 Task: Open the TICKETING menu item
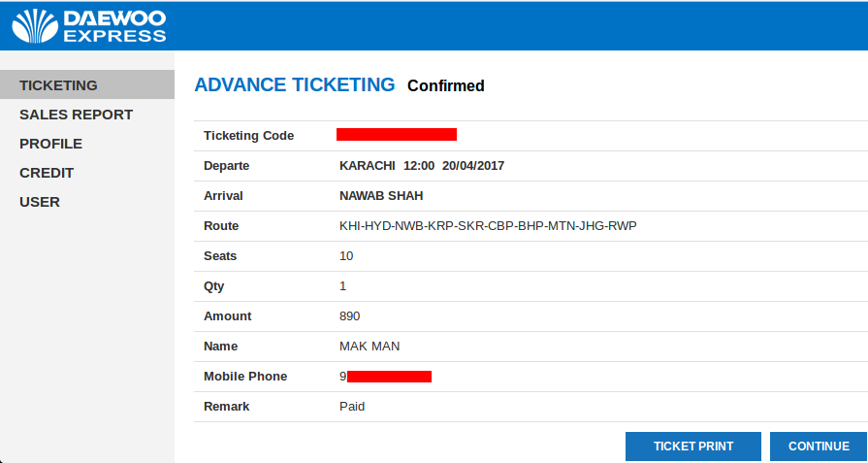click(58, 85)
